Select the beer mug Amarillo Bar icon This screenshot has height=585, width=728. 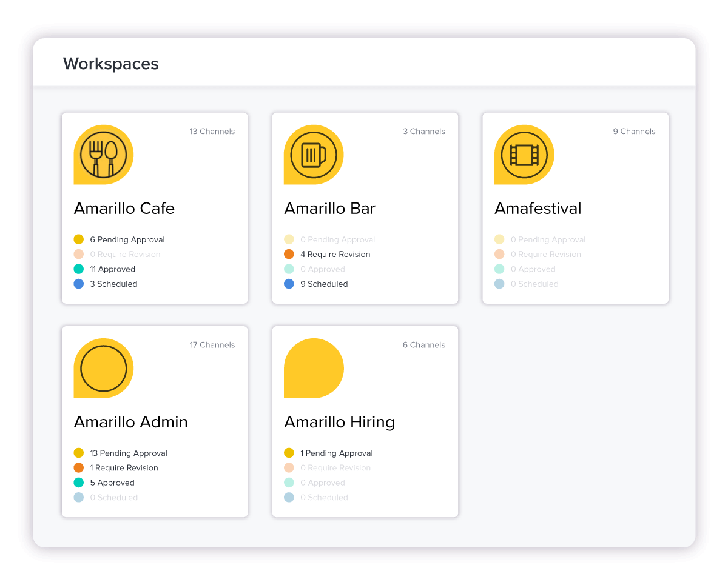coord(314,155)
